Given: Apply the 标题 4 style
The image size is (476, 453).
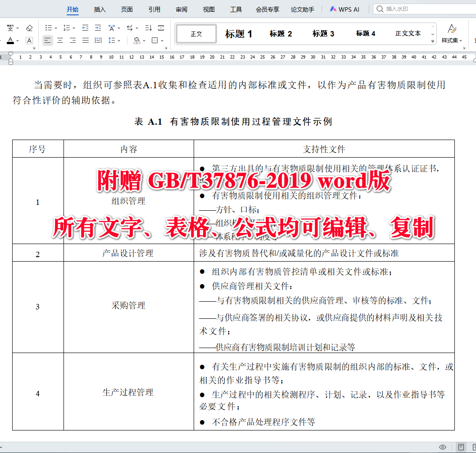Looking at the screenshot, I should click(366, 34).
